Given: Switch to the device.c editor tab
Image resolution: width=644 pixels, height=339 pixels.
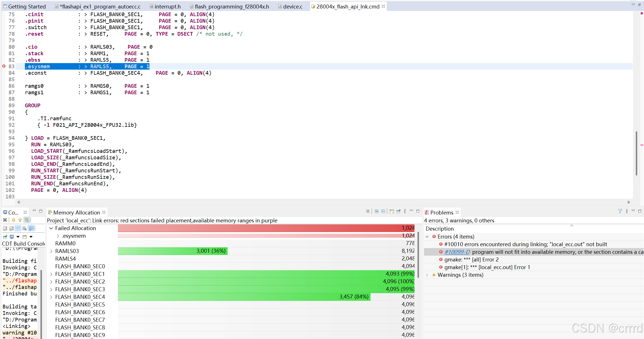Looking at the screenshot, I should [x=292, y=7].
